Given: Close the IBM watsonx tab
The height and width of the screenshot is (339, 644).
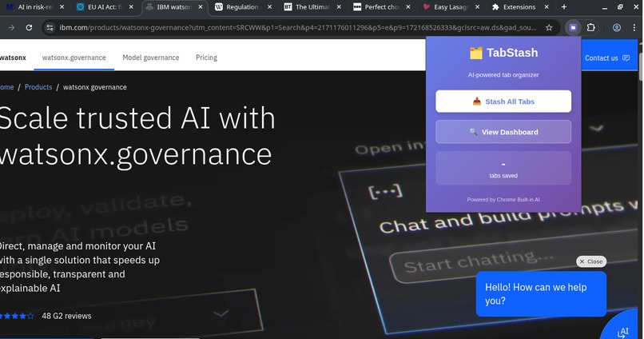Looking at the screenshot, I should (x=201, y=7).
